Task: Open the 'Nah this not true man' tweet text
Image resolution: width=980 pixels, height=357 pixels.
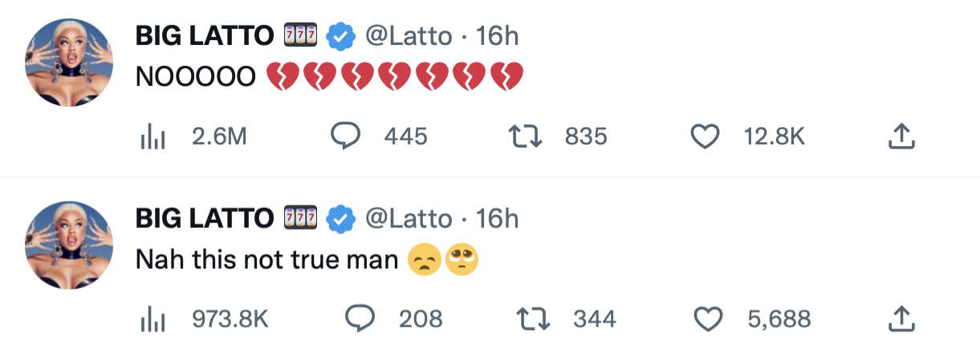Action: 266,260
